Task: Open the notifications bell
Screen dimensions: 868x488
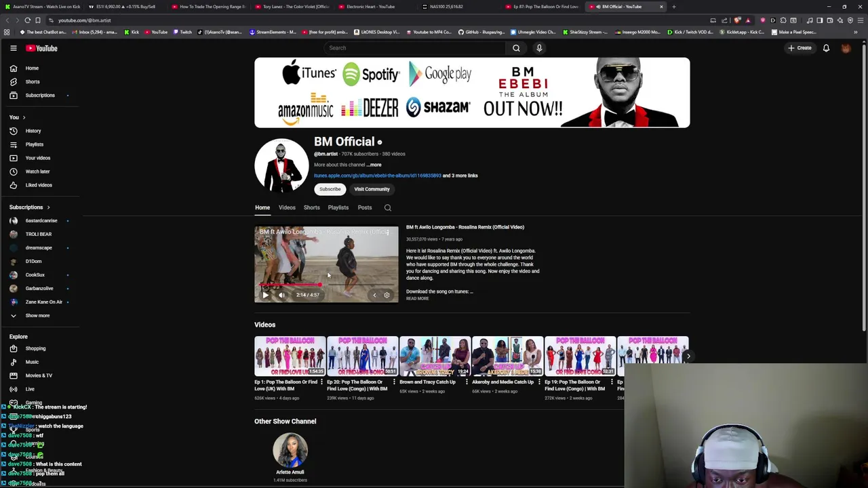Action: click(826, 48)
